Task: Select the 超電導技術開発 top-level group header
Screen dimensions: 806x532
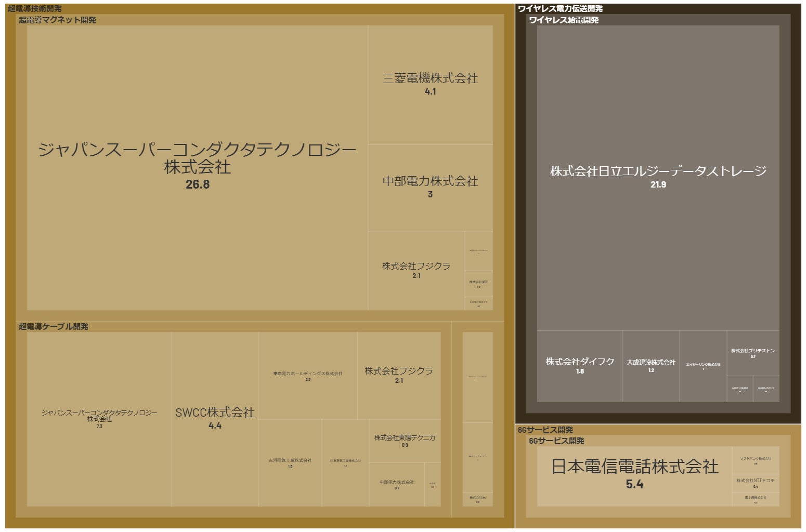Action: click(35, 9)
